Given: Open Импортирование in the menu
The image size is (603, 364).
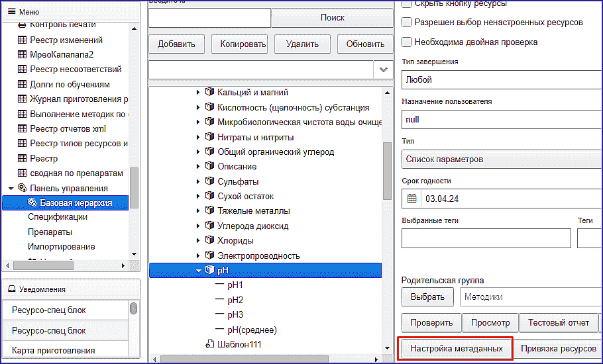Looking at the screenshot, I should [62, 246].
